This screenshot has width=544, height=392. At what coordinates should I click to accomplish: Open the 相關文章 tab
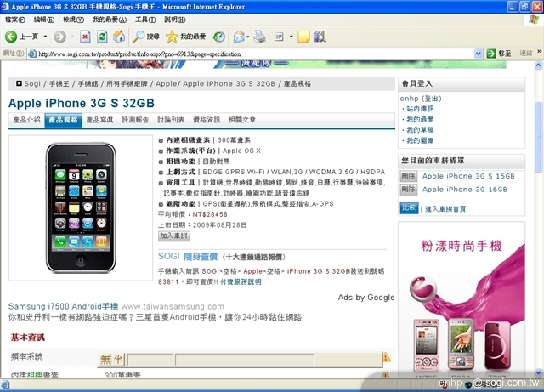click(x=242, y=120)
